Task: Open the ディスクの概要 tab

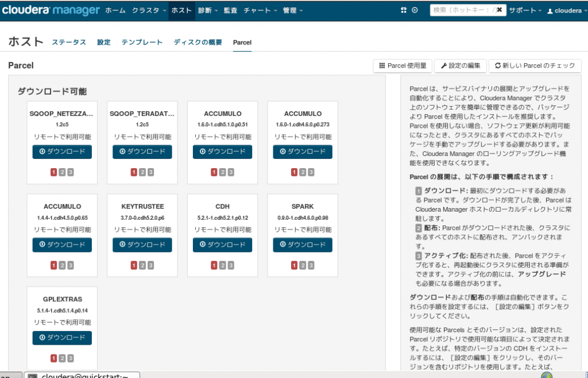Action: pyautogui.click(x=198, y=42)
